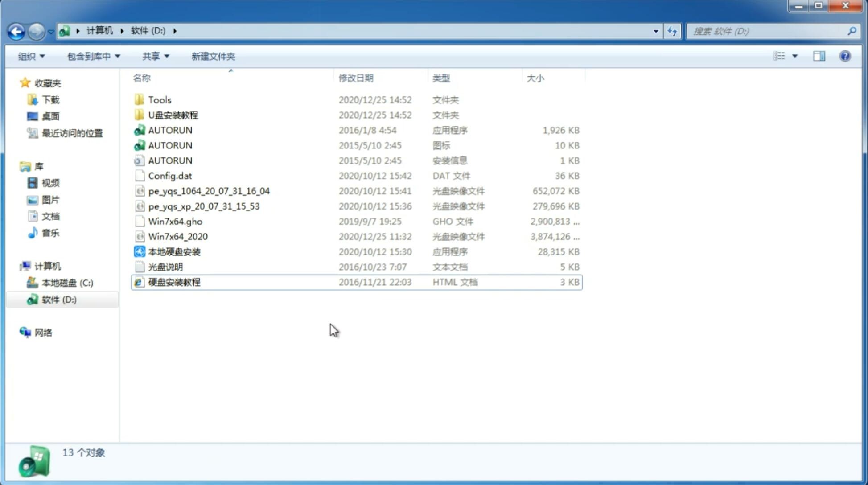This screenshot has height=485, width=868.
Task: Select 软件 (D:) drive in sidebar
Action: click(58, 299)
